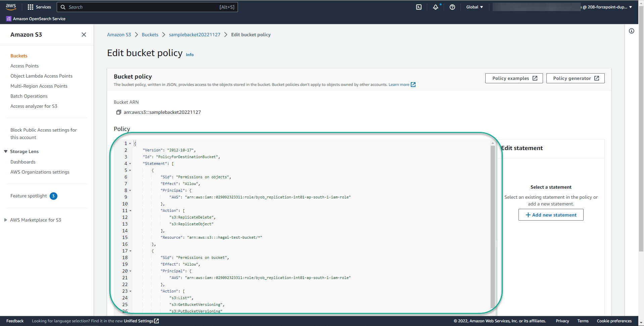
Task: Open Unified Settings via its external-link icon
Action: [x=156, y=321]
